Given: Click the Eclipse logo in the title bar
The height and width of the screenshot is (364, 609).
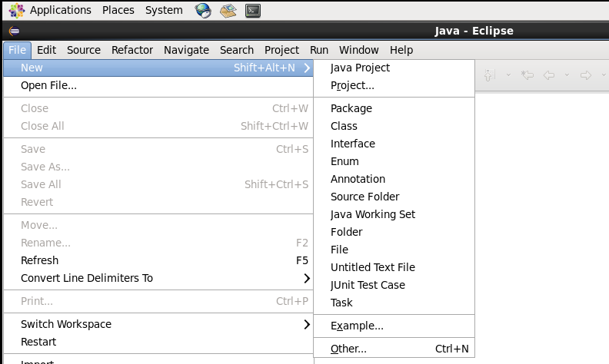Looking at the screenshot, I should tap(15, 31).
